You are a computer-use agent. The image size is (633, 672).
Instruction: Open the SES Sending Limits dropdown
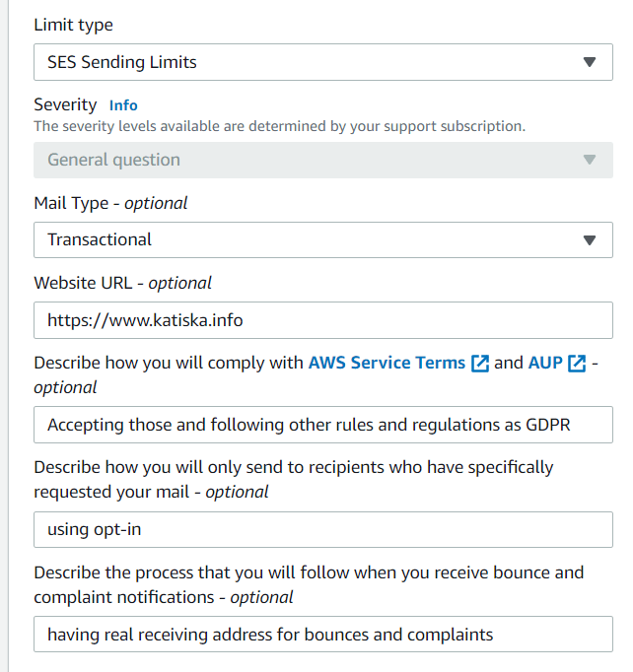[296, 62]
